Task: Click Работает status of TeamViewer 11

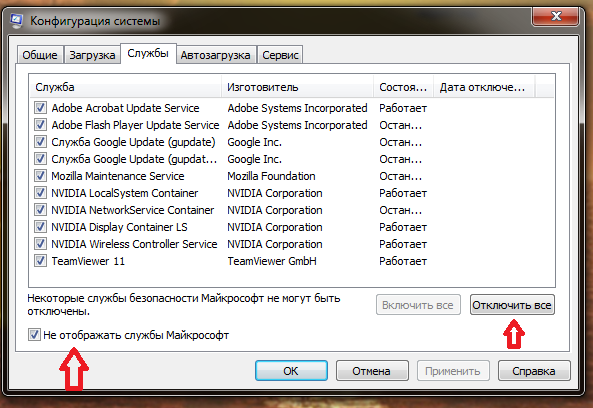Action: pos(403,261)
